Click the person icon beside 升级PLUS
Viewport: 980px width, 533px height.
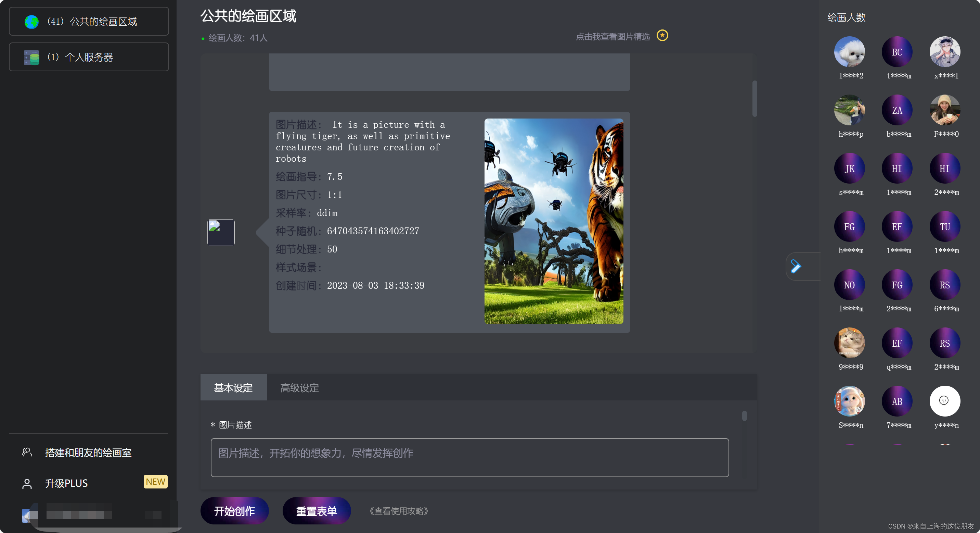tap(27, 483)
